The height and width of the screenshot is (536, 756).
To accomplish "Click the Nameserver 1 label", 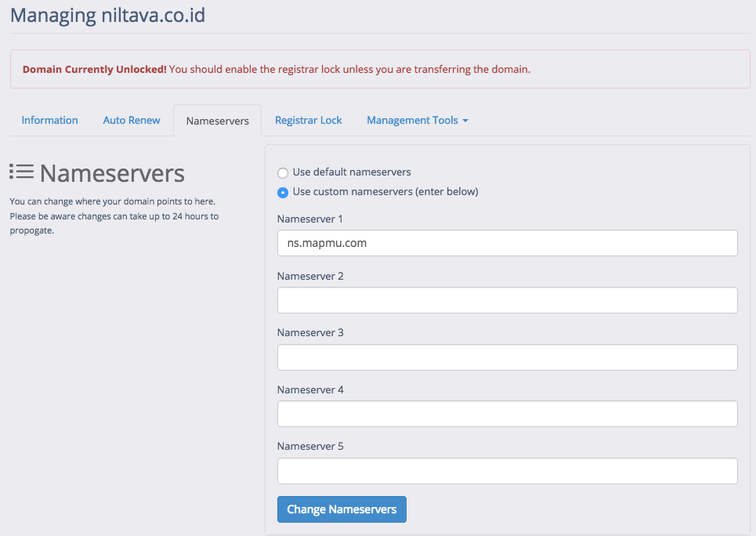I will pos(310,219).
